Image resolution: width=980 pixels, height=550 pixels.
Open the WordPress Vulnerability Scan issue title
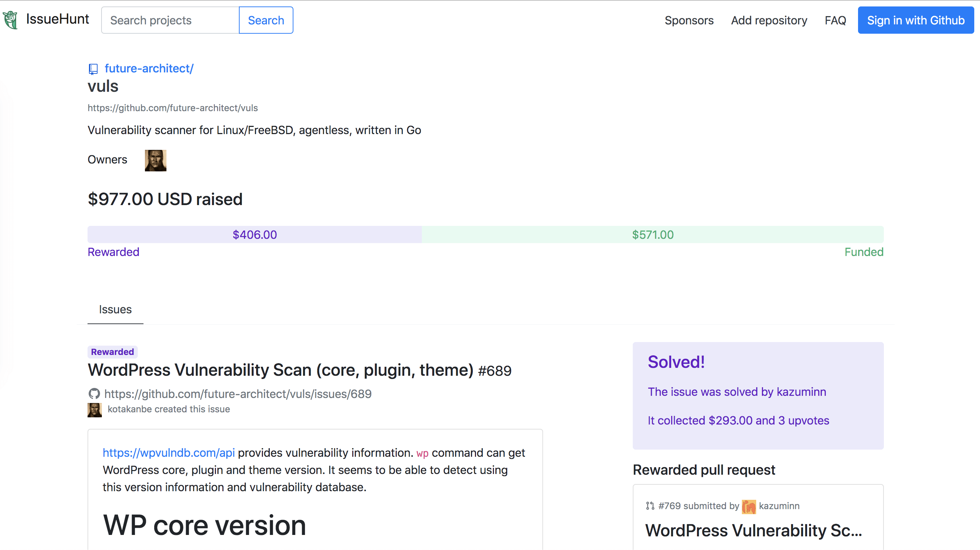281,370
